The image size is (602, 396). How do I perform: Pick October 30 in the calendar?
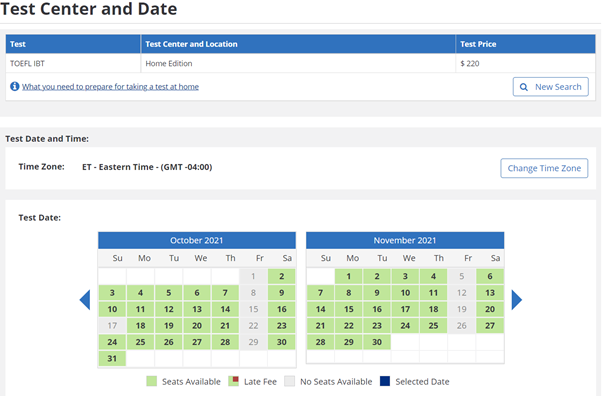pos(282,342)
